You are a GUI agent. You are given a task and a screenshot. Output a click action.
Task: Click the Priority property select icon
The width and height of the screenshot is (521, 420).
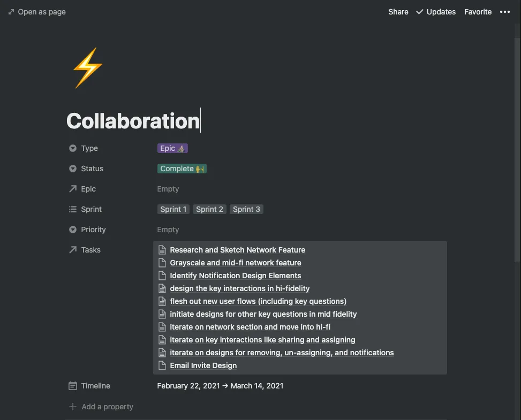pyautogui.click(x=73, y=230)
